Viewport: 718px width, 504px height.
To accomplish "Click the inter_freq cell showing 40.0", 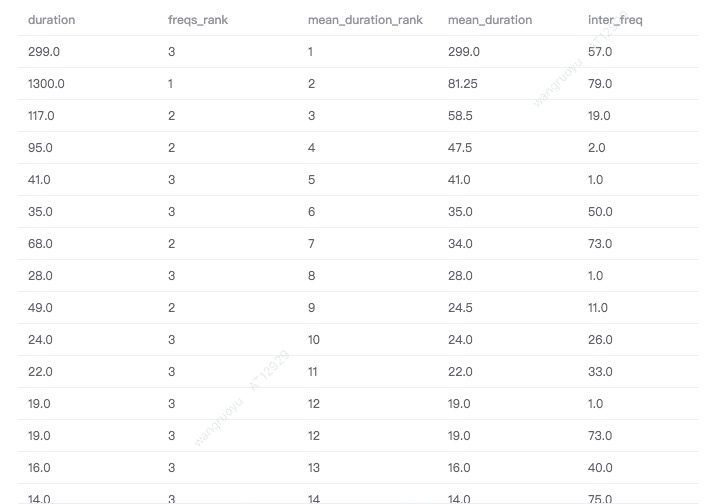I will [600, 468].
